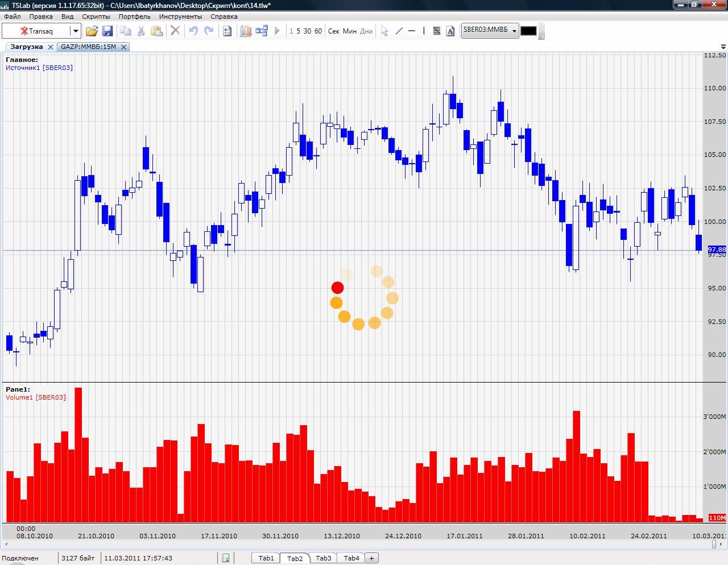Screen dimensions: 728x565
Task: Switch to Tab4
Action: pyautogui.click(x=351, y=558)
